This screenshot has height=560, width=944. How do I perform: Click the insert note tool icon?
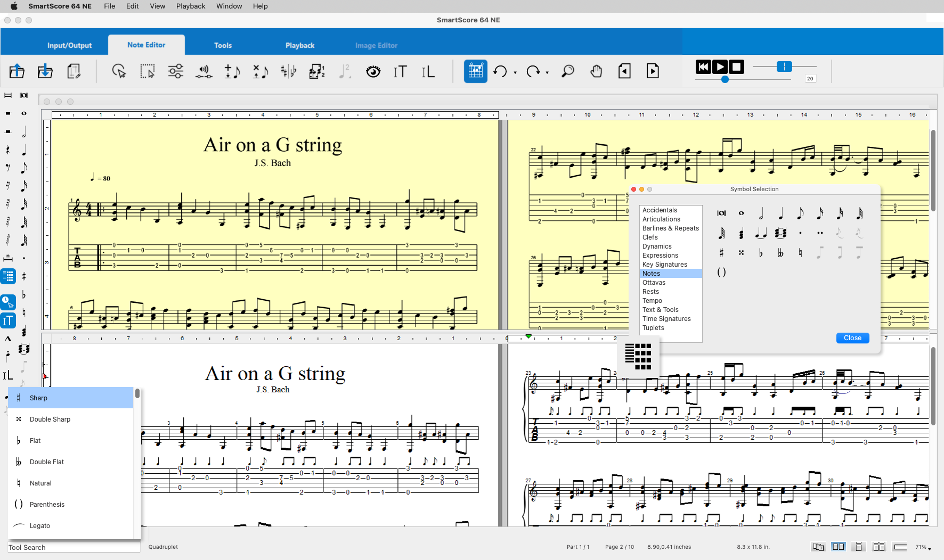(232, 71)
